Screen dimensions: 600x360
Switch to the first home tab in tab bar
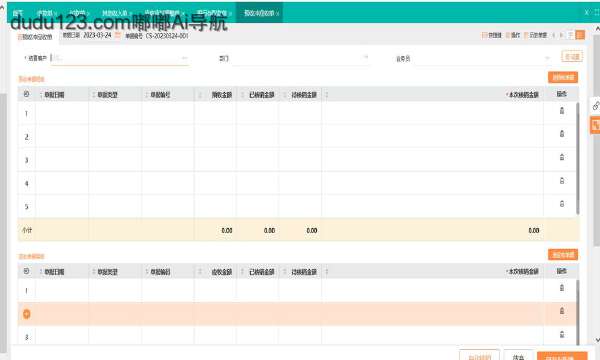pos(18,13)
